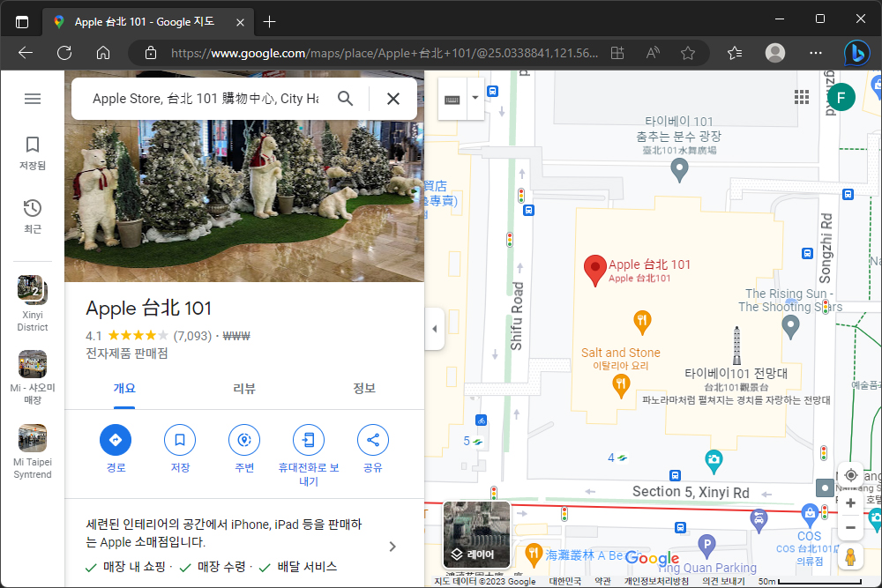This screenshot has height=588, width=882.
Task: Open the Google Maps hamburger menu
Action: 33,99
